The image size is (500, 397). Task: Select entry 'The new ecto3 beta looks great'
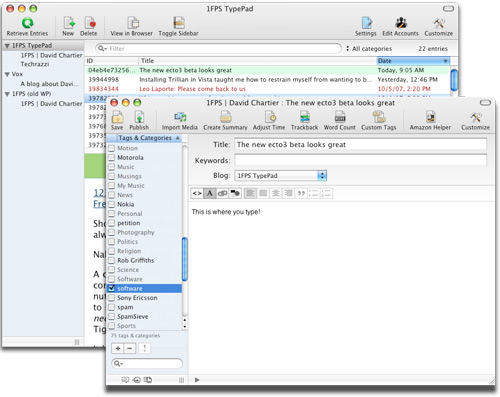(267, 70)
